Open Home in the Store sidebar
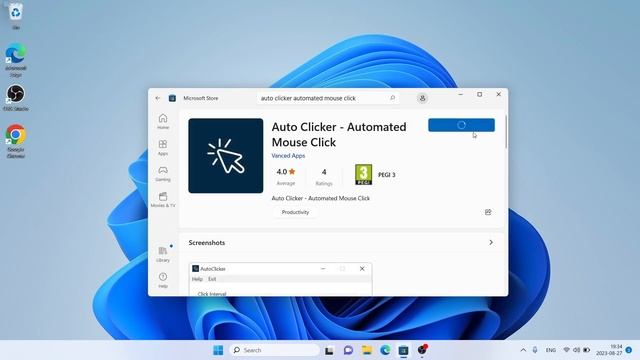Image resolution: width=640 pixels, height=360 pixels. 163,122
